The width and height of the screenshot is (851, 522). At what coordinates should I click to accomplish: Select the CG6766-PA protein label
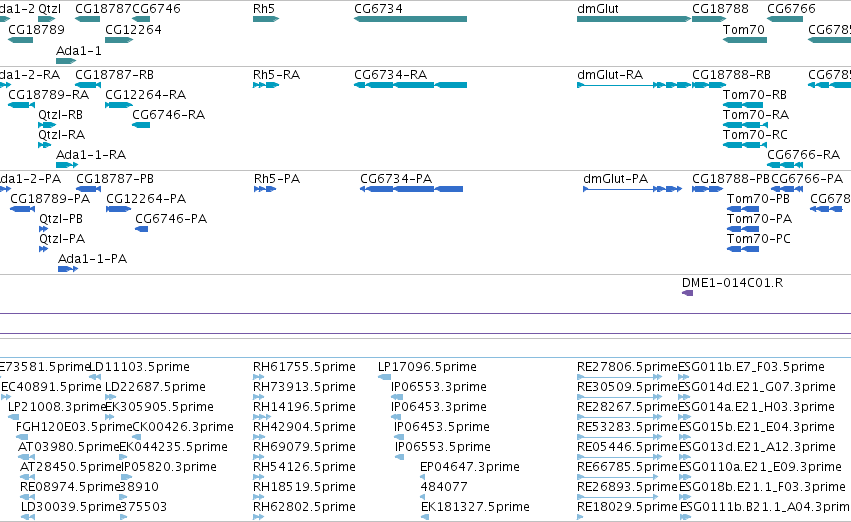pos(807,179)
